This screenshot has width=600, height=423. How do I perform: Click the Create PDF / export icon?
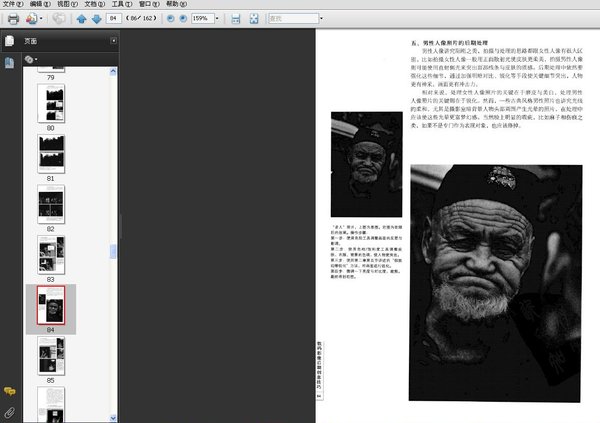(31, 18)
